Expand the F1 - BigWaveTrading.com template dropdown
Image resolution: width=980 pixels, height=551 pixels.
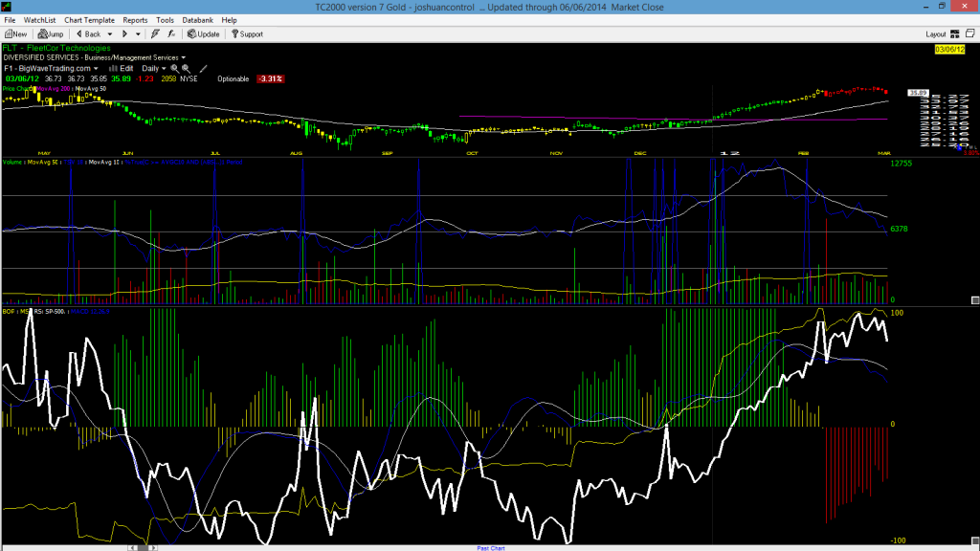(x=96, y=69)
